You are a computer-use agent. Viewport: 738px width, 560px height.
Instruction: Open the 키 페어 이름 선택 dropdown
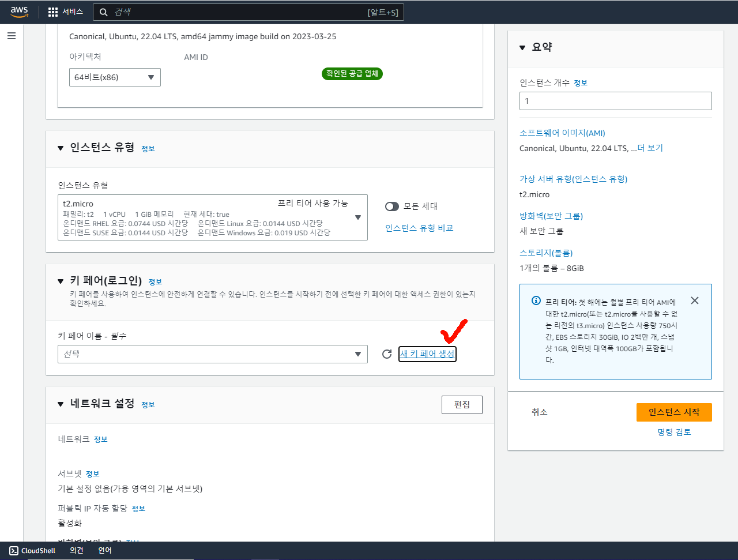coord(213,354)
